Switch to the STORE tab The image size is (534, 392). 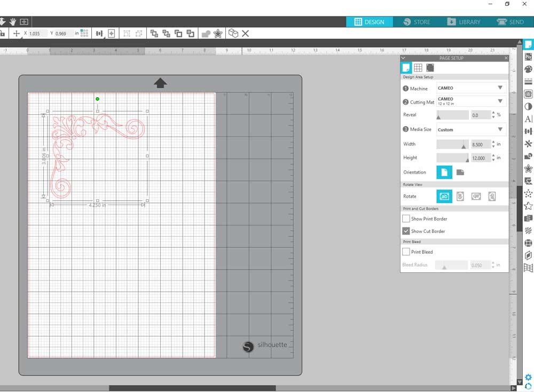tap(417, 22)
